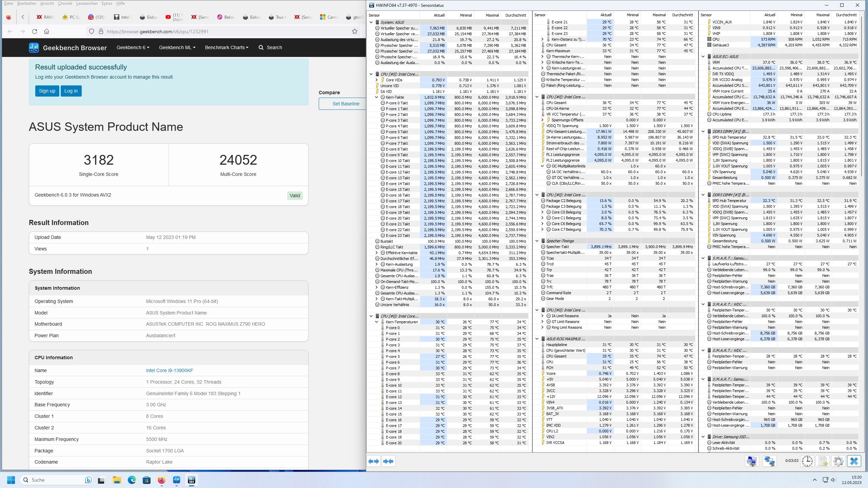Viewport: 868px width, 488px height.
Task: Click the Firefox address bar URL
Action: [158, 32]
